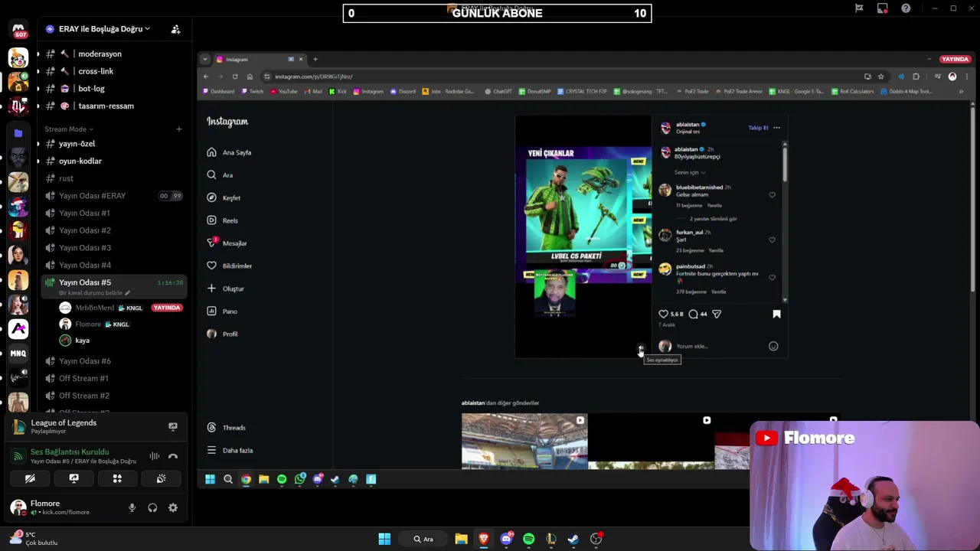This screenshot has height=551, width=980.
Task: Join voice channel Off Stream #1
Action: tap(83, 379)
